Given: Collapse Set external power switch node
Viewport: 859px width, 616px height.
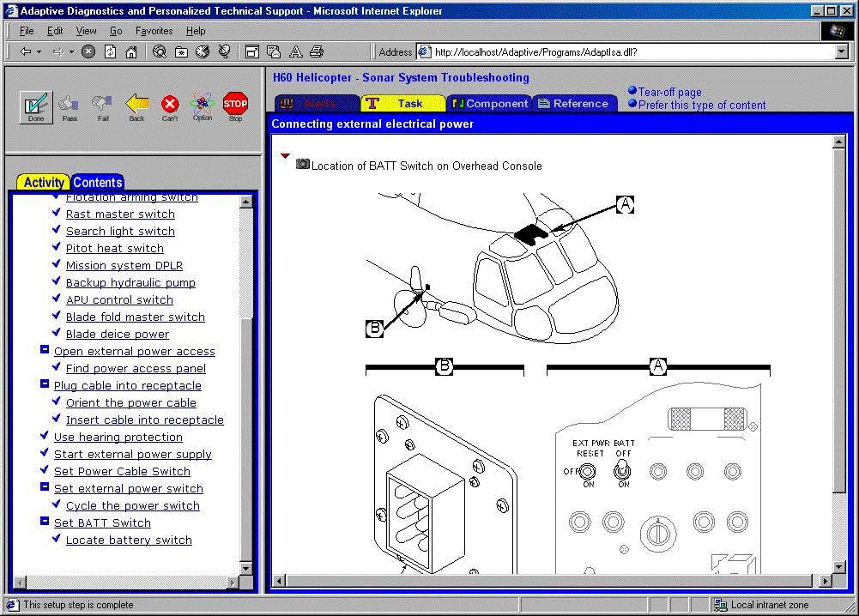Looking at the screenshot, I should click(45, 486).
